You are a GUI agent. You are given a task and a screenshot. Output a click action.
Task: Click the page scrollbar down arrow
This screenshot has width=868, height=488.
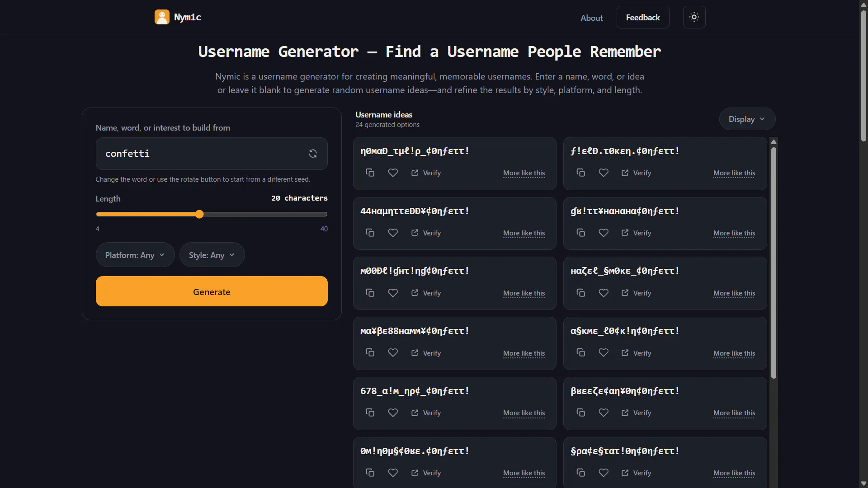[863, 483]
